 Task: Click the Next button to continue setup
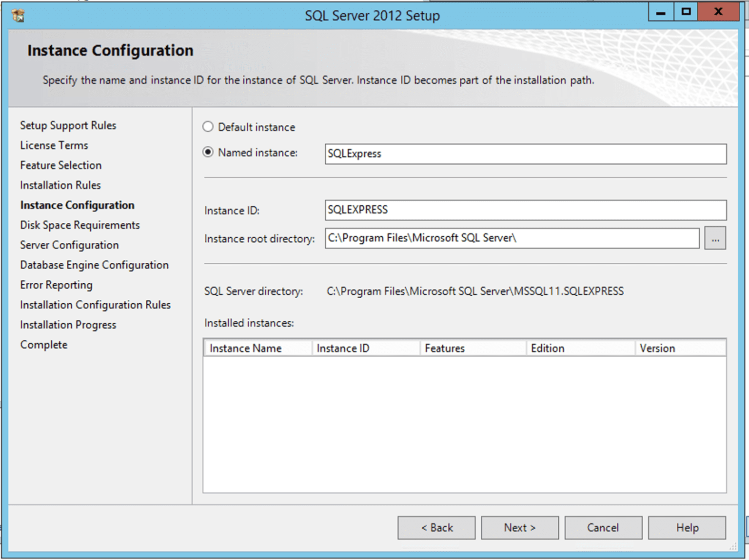tap(520, 527)
